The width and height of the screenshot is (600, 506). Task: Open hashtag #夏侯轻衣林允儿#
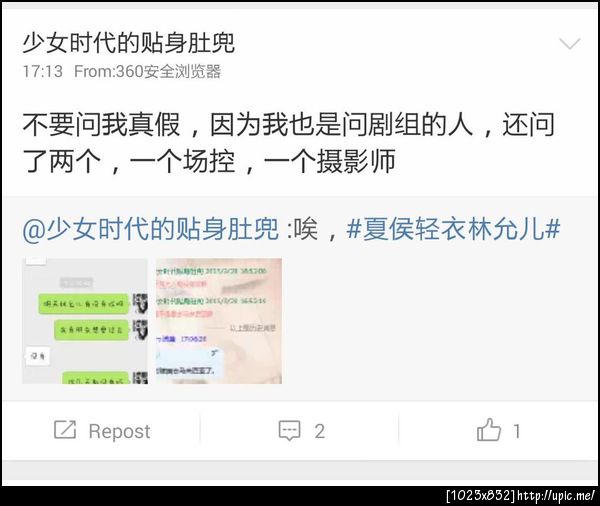(453, 229)
